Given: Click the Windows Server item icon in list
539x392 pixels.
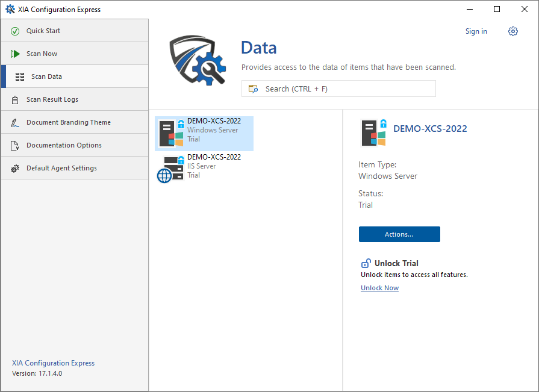Looking at the screenshot, I should (171, 133).
